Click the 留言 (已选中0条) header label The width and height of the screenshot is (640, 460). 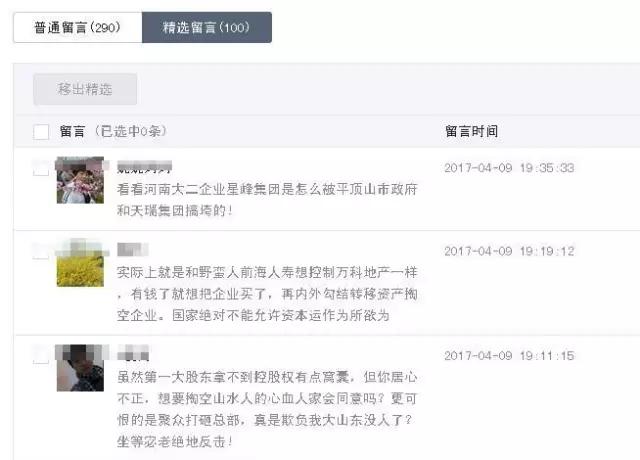tap(113, 131)
